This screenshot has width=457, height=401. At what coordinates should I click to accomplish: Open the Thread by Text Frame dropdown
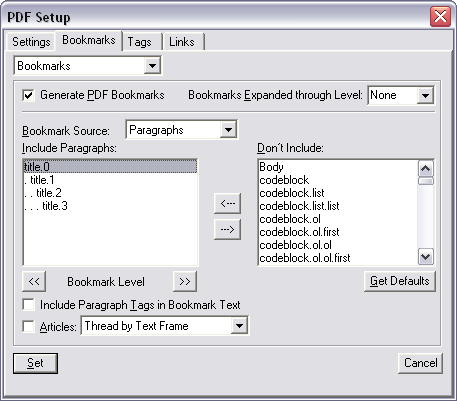(x=239, y=326)
